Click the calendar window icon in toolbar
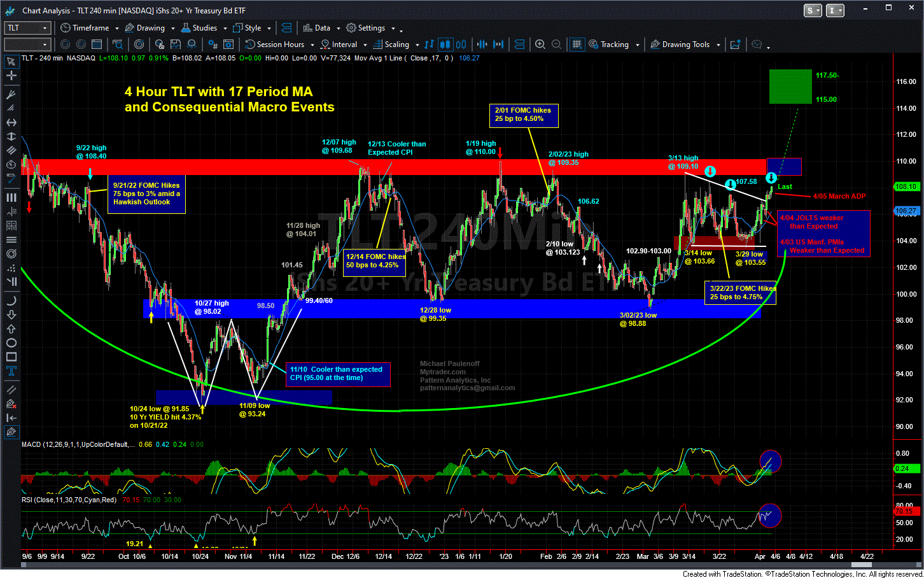The height and width of the screenshot is (578, 924). click(97, 45)
